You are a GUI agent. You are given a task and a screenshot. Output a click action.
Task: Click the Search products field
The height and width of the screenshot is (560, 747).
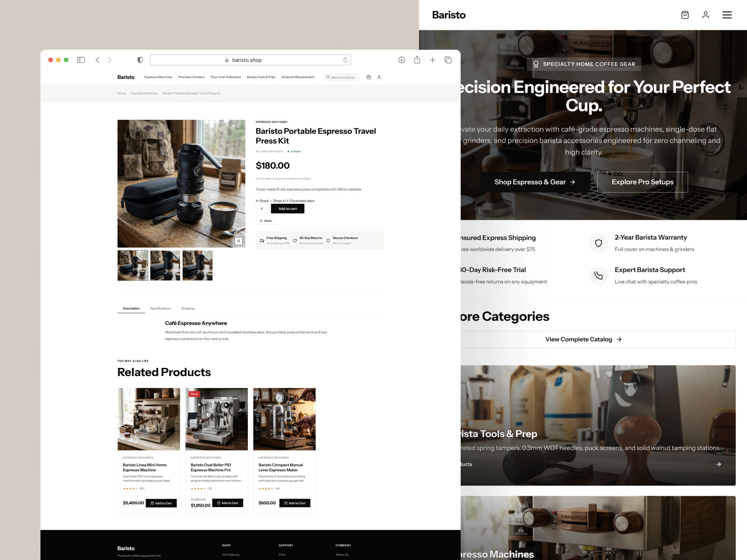(342, 77)
